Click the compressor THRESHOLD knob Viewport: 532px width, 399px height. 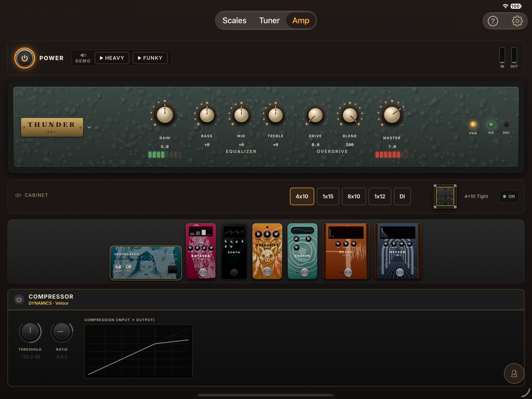click(30, 332)
